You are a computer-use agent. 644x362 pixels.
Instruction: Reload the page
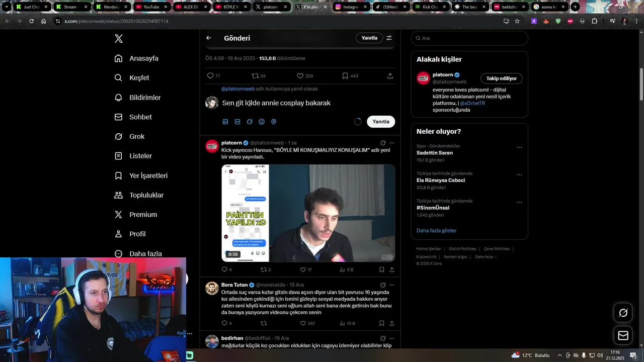point(31,21)
